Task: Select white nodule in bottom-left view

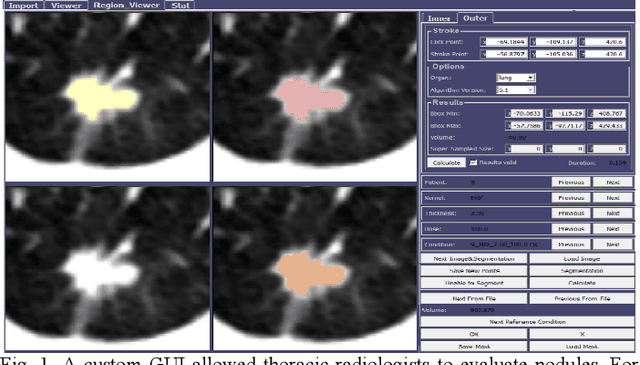Action: tap(100, 273)
